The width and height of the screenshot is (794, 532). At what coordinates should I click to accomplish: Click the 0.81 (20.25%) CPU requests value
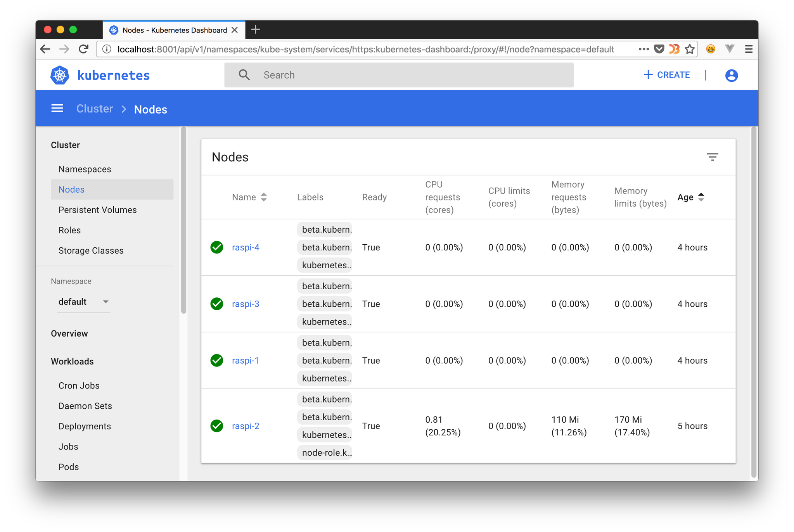coord(443,426)
